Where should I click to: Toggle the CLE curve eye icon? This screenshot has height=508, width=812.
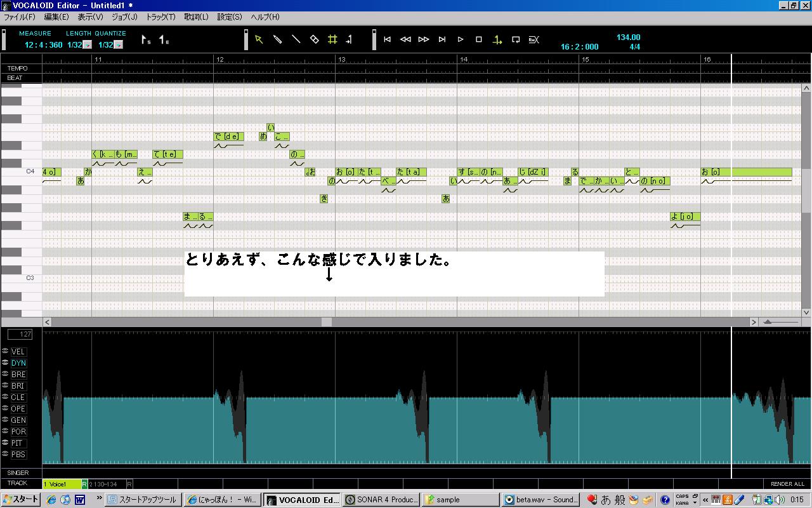point(5,397)
